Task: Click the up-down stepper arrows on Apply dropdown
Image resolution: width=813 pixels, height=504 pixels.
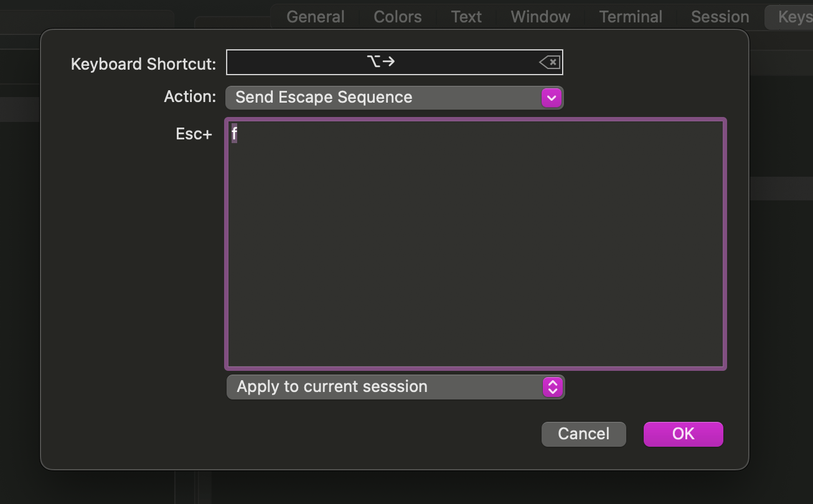Action: coord(552,387)
